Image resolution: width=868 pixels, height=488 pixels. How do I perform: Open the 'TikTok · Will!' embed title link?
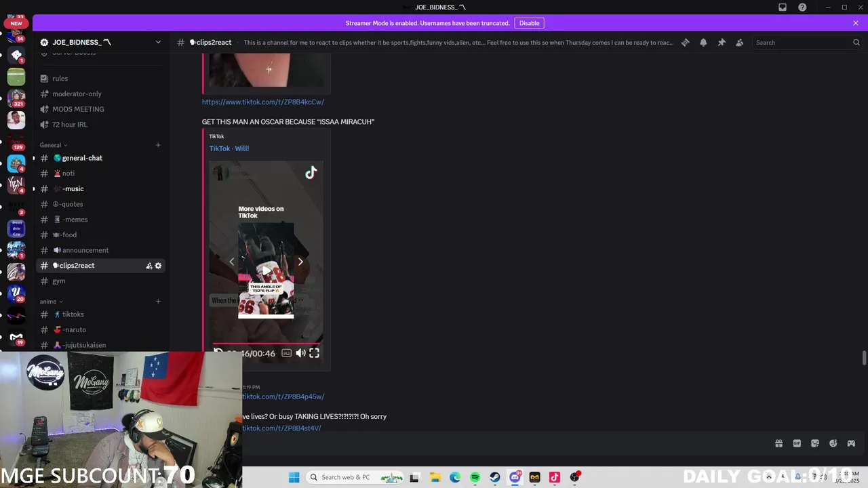click(x=229, y=148)
